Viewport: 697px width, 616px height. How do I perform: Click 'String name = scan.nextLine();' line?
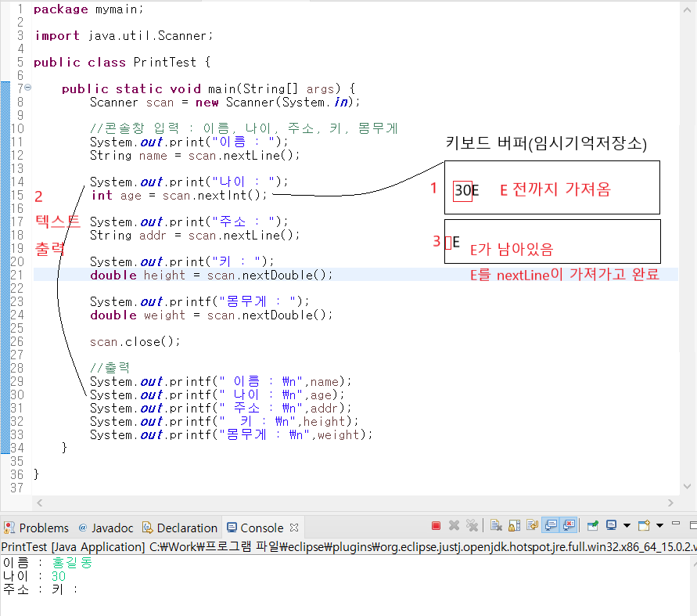point(195,156)
